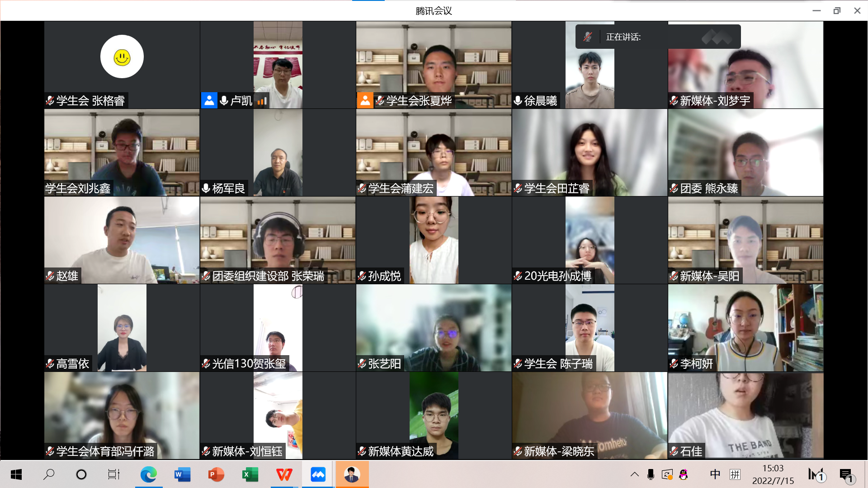Click the orange co-host icon beside 学生会张夏烨
Viewport: 868px width, 488px height.
(x=365, y=100)
